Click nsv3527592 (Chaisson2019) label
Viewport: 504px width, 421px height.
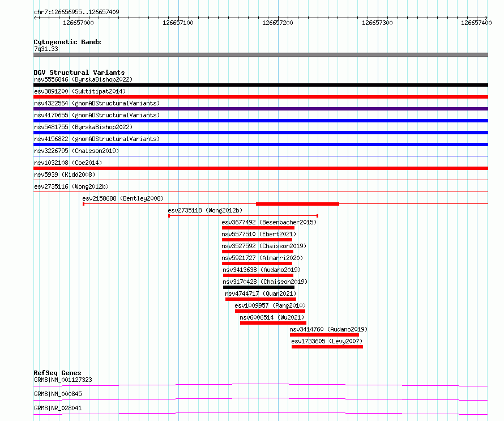(x=264, y=246)
